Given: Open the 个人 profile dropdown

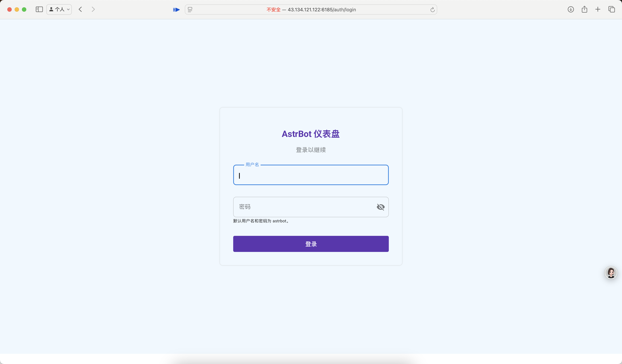Looking at the screenshot, I should click(x=59, y=9).
